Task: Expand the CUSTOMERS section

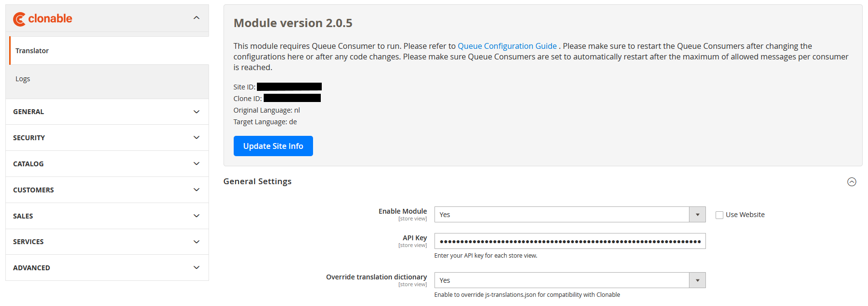Action: [107, 190]
